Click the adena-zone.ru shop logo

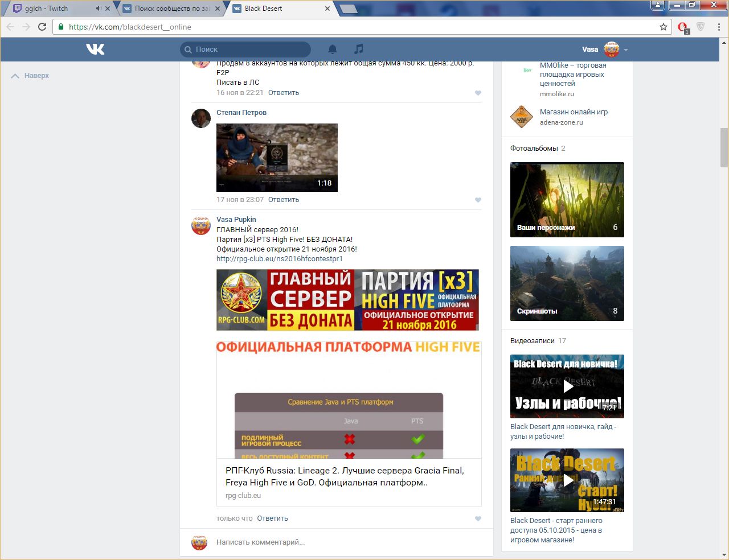click(521, 116)
